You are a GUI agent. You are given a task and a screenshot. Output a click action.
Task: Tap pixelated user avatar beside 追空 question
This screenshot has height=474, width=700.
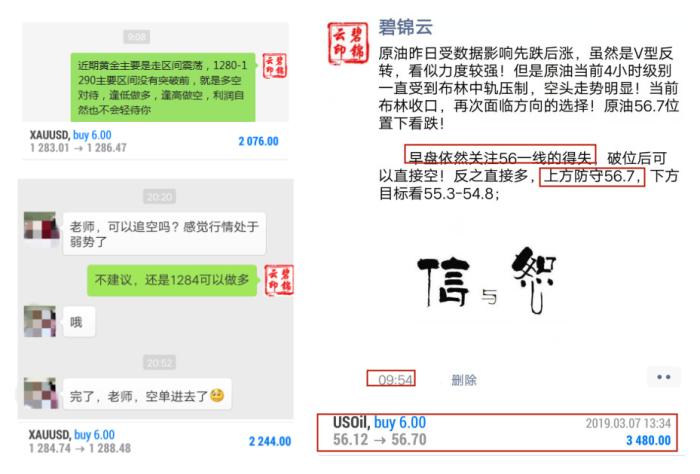pyautogui.click(x=40, y=227)
